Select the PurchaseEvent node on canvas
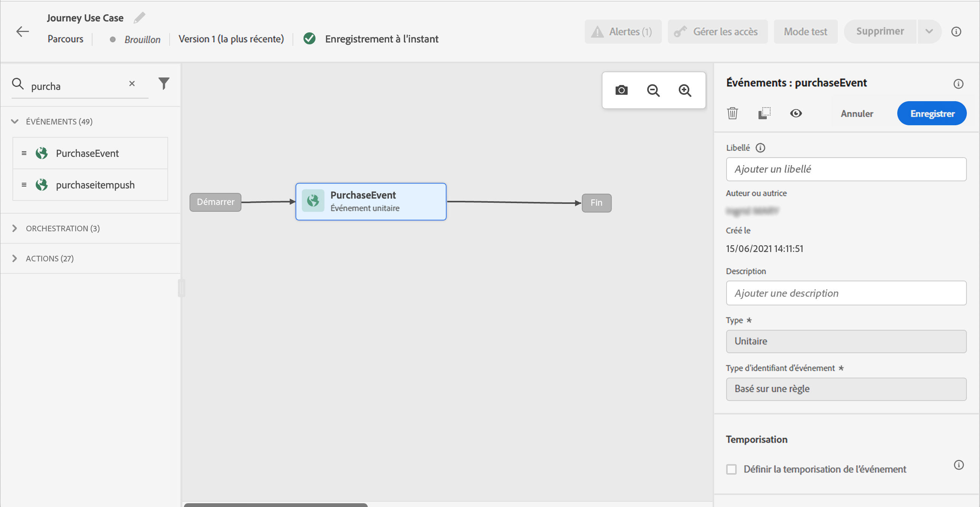 coord(370,202)
